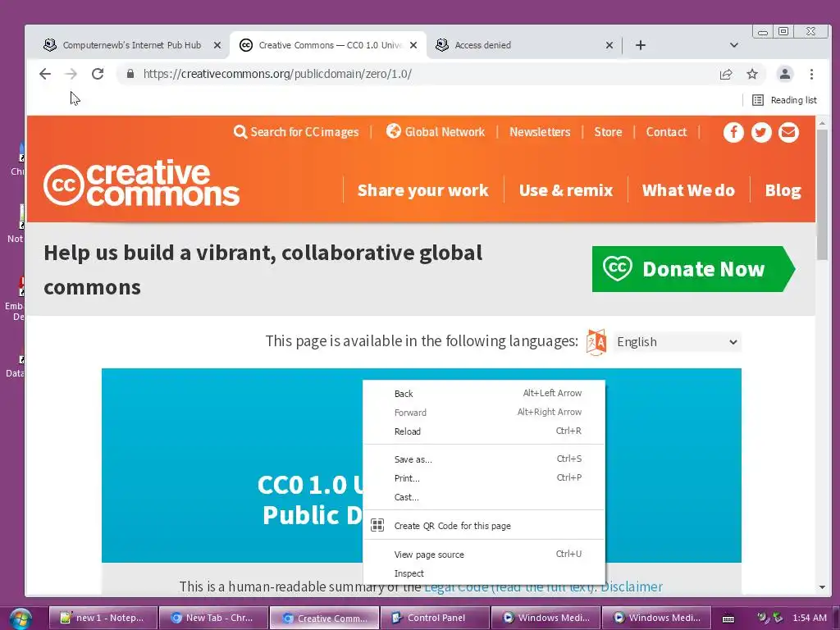
Task: Switch to Control Panel taskbar item
Action: click(435, 618)
